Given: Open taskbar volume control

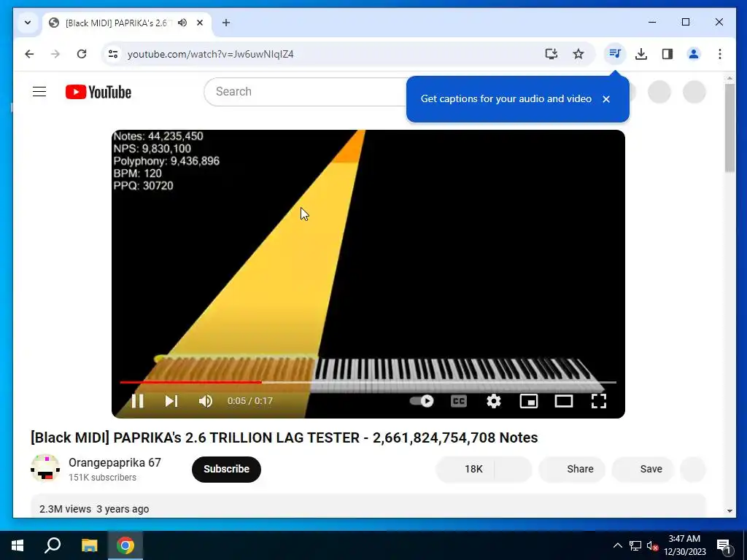Looking at the screenshot, I should (x=652, y=545).
